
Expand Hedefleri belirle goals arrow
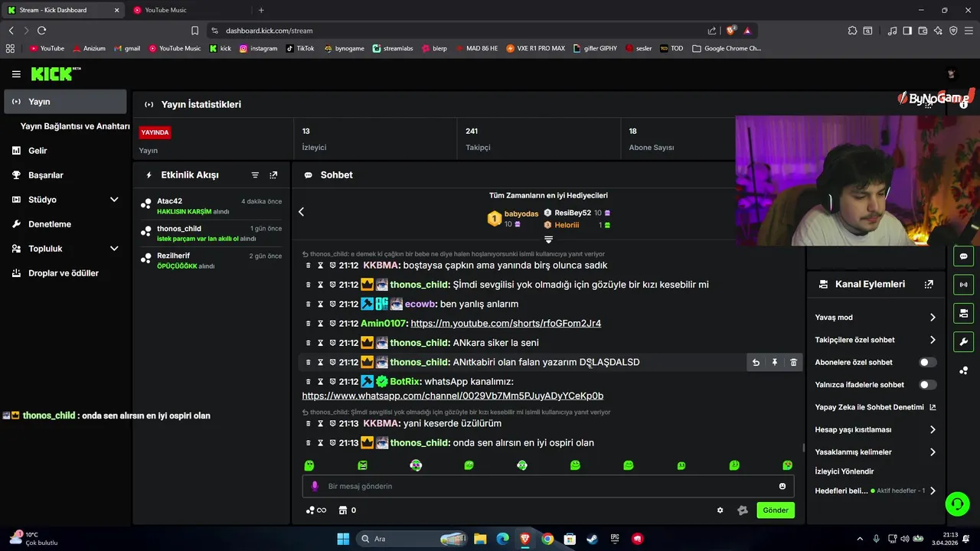click(933, 491)
